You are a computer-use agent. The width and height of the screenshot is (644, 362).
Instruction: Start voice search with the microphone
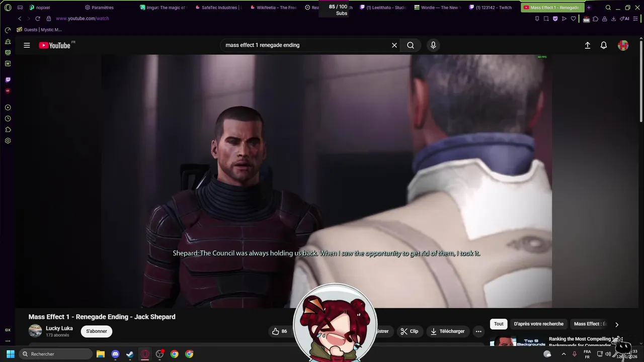click(x=433, y=45)
